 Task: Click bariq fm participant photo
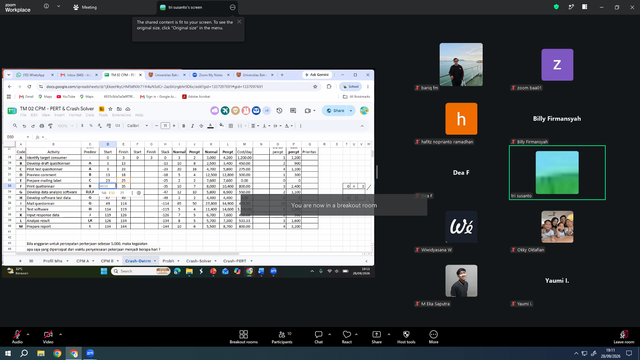(x=461, y=64)
